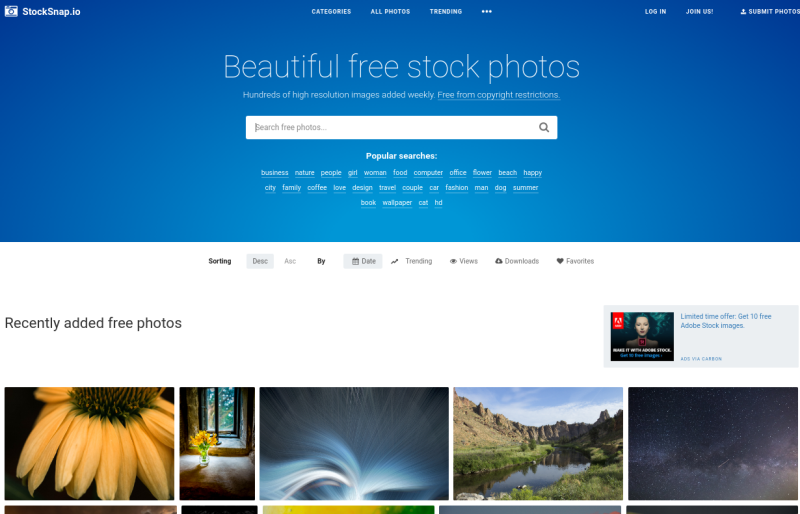The width and height of the screenshot is (800, 514).
Task: Click the StockSnap.io camera logo icon
Action: click(x=11, y=11)
